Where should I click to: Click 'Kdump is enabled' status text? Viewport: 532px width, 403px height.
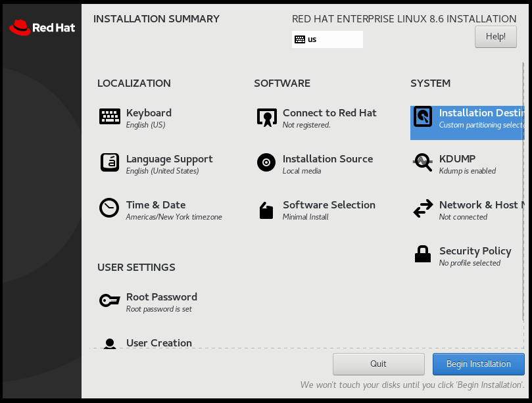click(467, 171)
